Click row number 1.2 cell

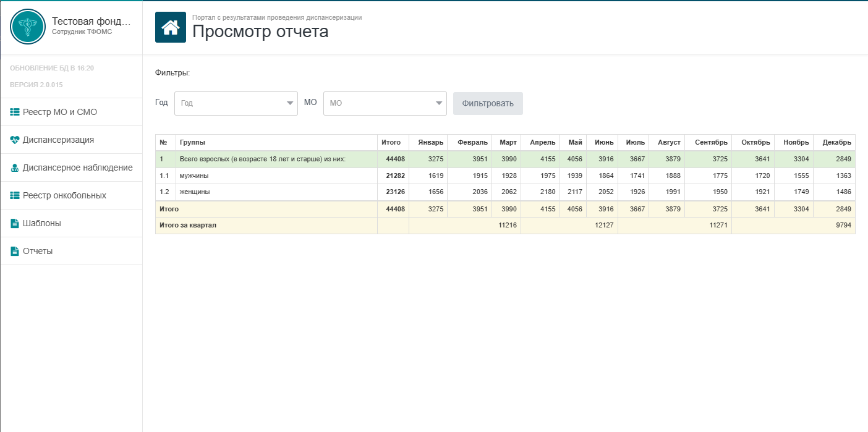click(x=166, y=192)
